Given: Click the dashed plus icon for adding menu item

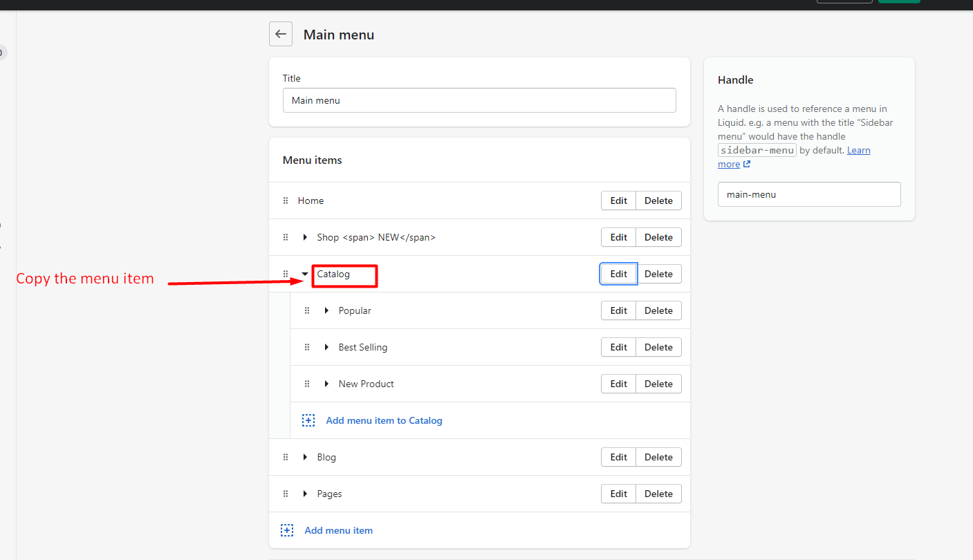Looking at the screenshot, I should (x=287, y=530).
